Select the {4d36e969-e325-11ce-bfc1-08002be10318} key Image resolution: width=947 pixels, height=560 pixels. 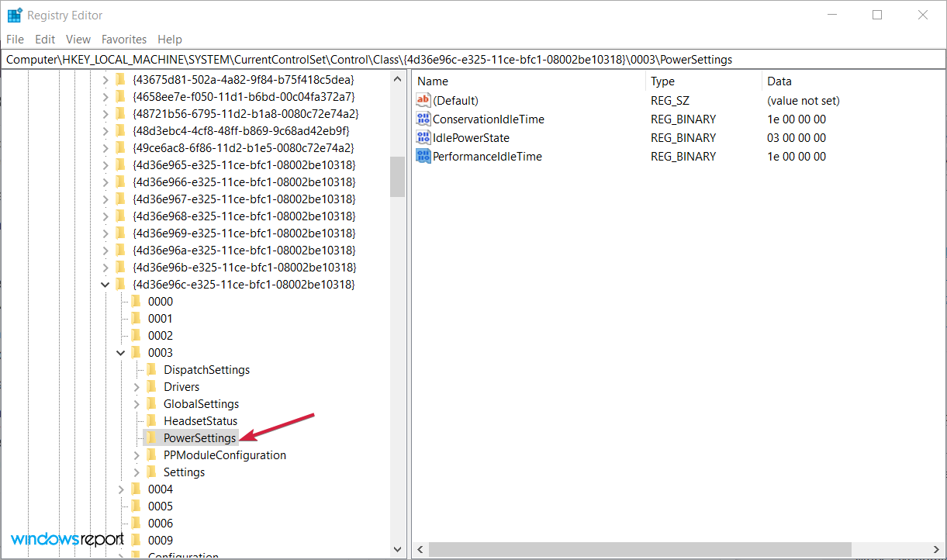244,233
